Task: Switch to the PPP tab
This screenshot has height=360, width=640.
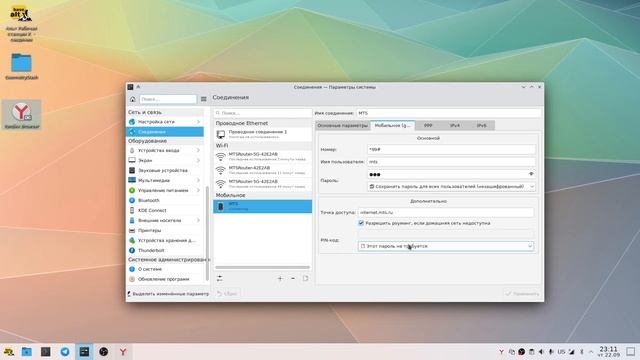Action: pos(428,125)
